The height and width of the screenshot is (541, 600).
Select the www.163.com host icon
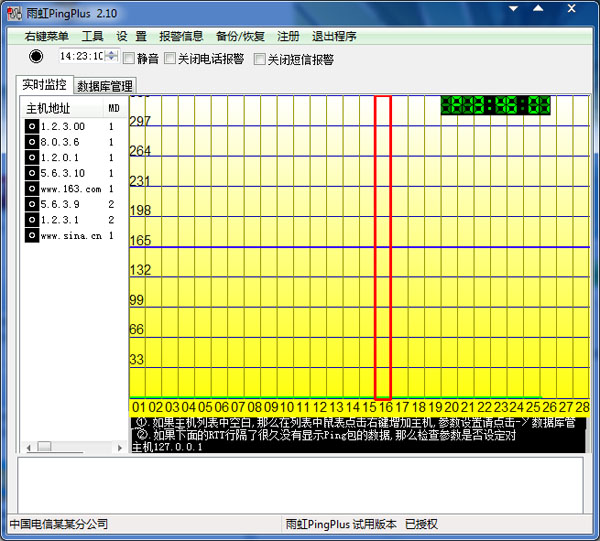tap(32, 189)
